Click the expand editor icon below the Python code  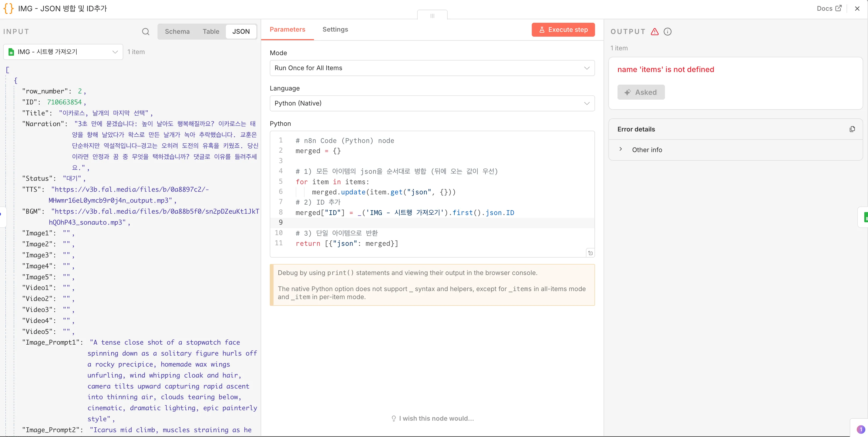coord(590,253)
